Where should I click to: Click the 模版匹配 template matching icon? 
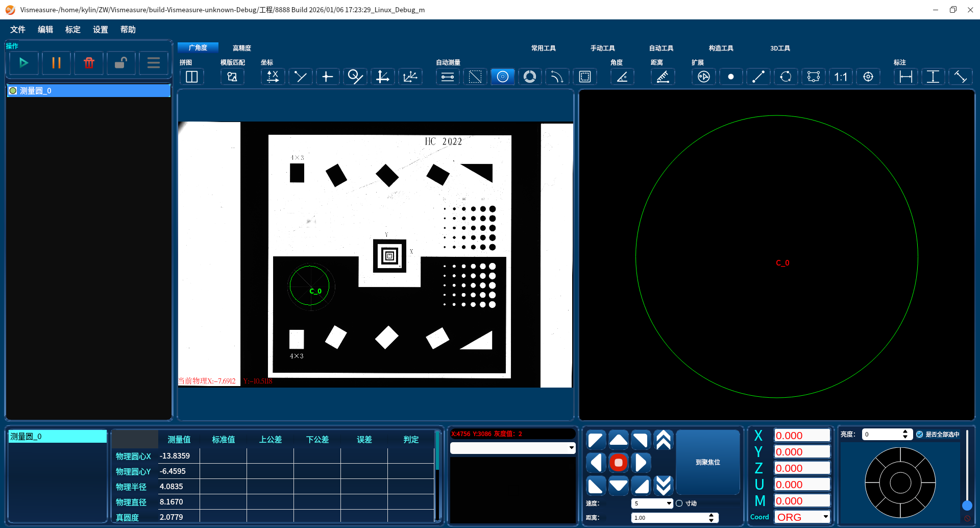point(232,77)
